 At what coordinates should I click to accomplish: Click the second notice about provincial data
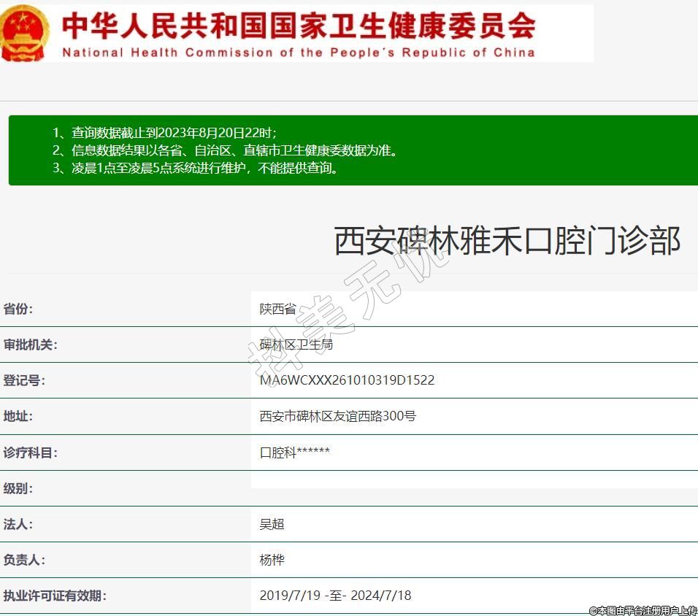(225, 151)
